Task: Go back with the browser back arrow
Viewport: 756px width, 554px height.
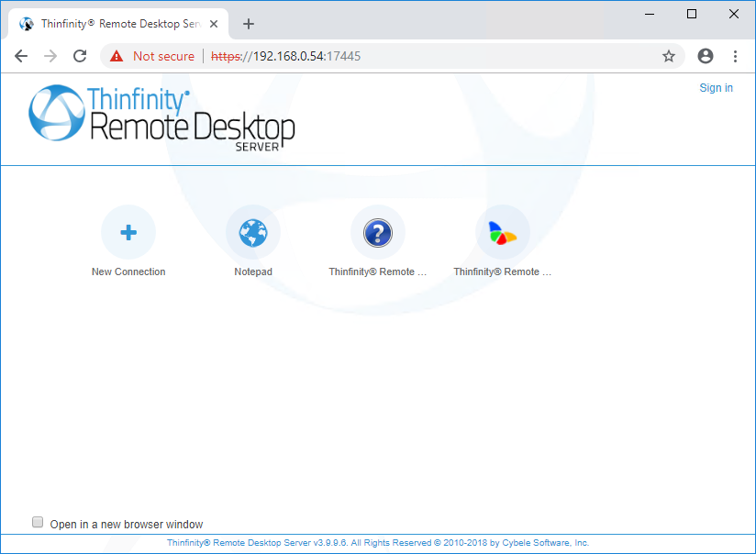Action: (21, 56)
